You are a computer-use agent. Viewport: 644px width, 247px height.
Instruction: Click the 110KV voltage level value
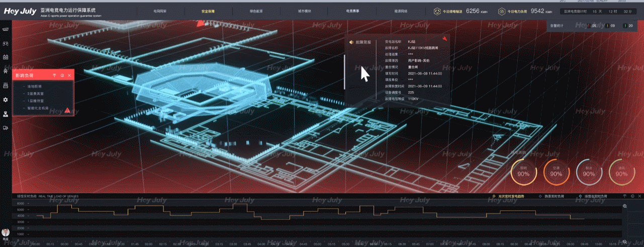click(414, 99)
